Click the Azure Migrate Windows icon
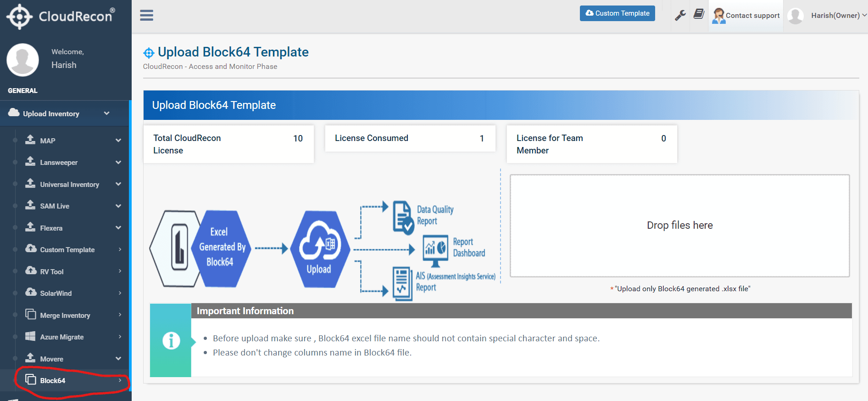Image resolution: width=868 pixels, height=401 pixels. coord(30,336)
